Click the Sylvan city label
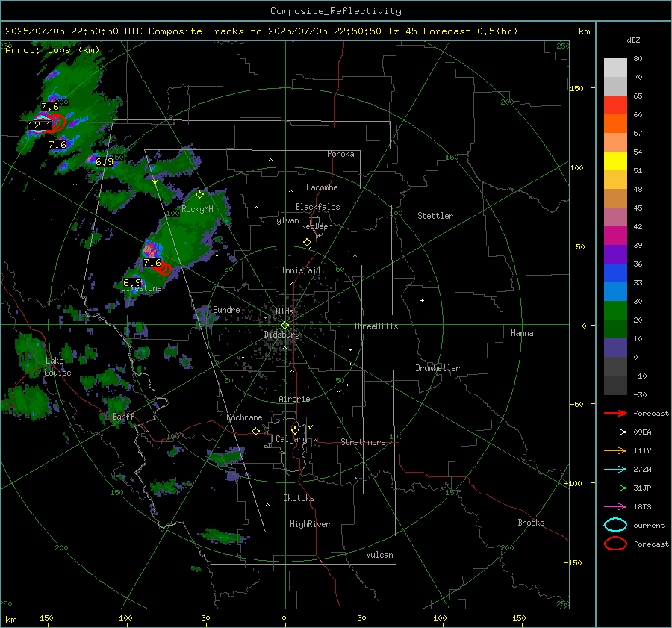This screenshot has height=628, width=672. click(x=285, y=220)
